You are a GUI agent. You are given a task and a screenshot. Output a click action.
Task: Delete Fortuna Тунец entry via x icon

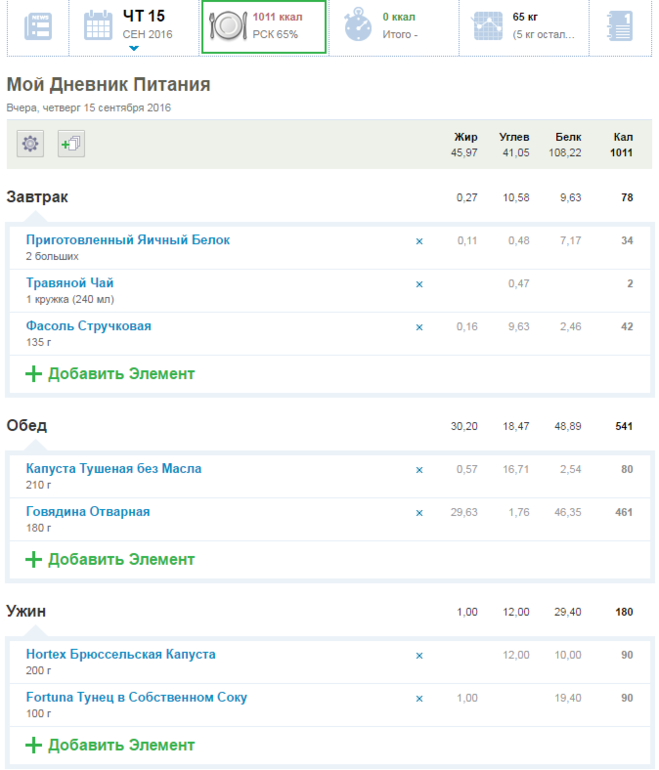click(419, 698)
